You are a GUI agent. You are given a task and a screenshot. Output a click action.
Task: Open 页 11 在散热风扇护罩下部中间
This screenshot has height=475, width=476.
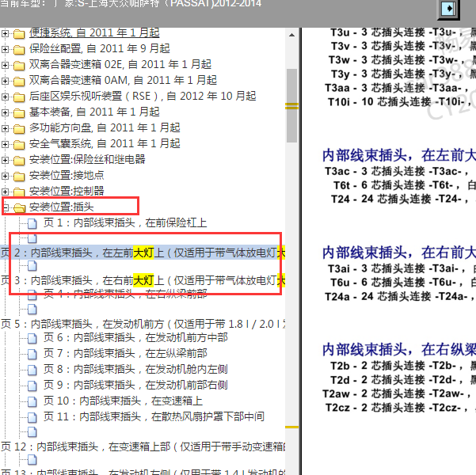[x=154, y=416]
